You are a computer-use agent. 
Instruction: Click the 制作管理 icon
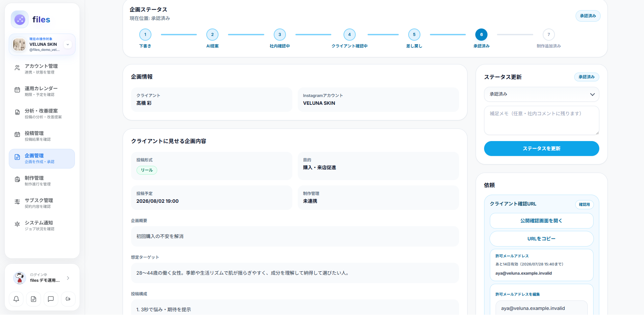click(17, 180)
